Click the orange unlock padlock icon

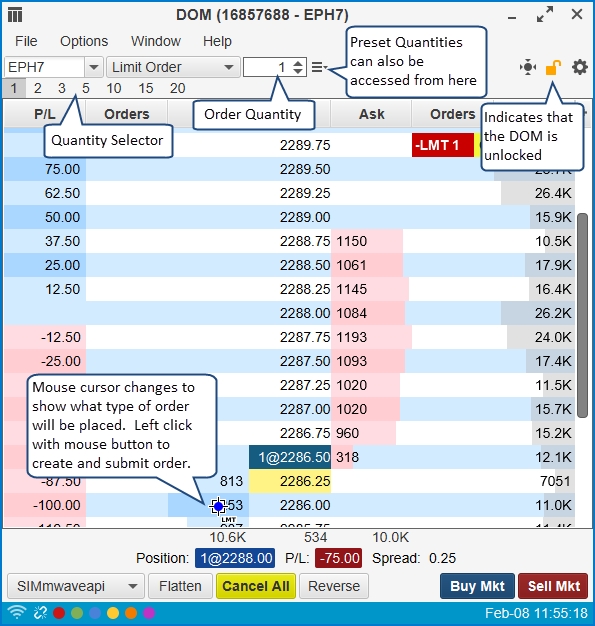(553, 67)
